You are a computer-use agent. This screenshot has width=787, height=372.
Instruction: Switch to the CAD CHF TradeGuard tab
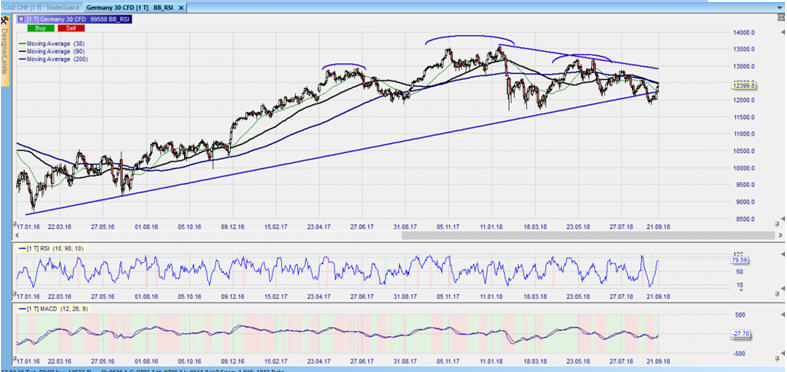click(40, 8)
